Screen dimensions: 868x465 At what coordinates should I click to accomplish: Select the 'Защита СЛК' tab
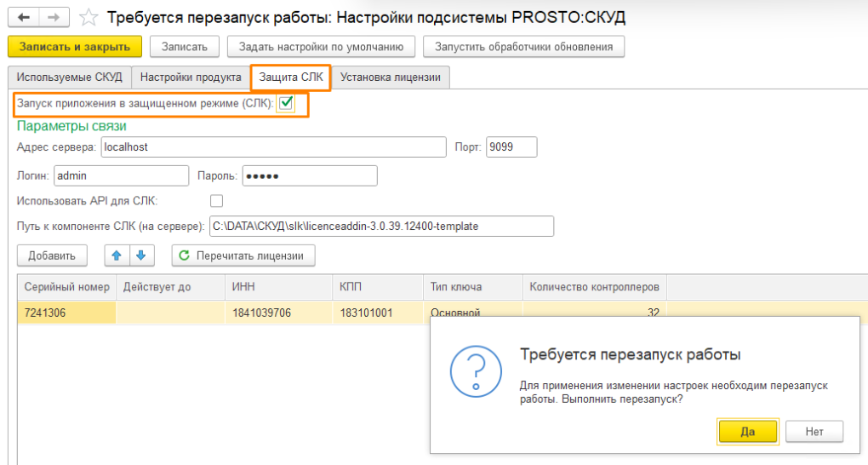291,77
